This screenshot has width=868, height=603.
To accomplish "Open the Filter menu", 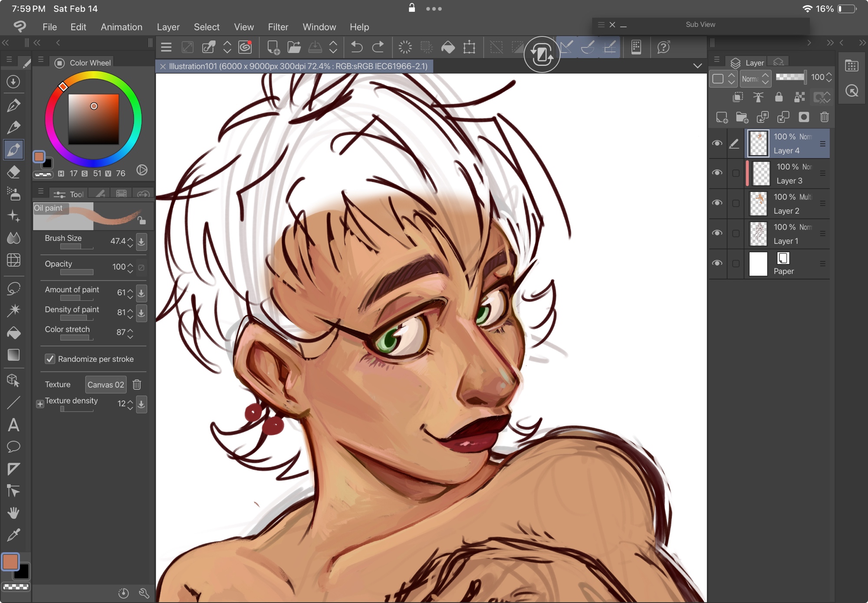I will pos(278,27).
